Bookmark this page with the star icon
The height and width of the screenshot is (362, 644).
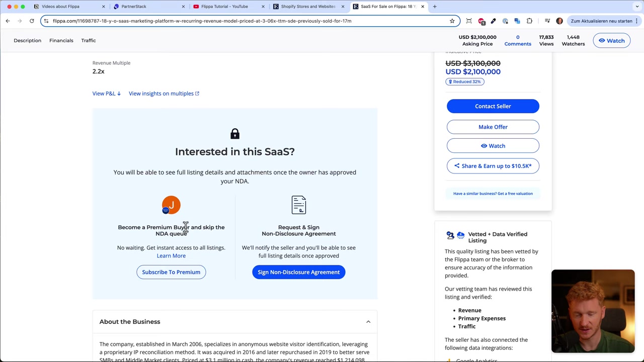click(452, 21)
